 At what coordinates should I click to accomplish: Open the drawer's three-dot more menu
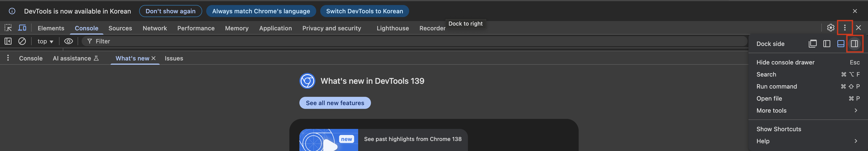coord(8,58)
